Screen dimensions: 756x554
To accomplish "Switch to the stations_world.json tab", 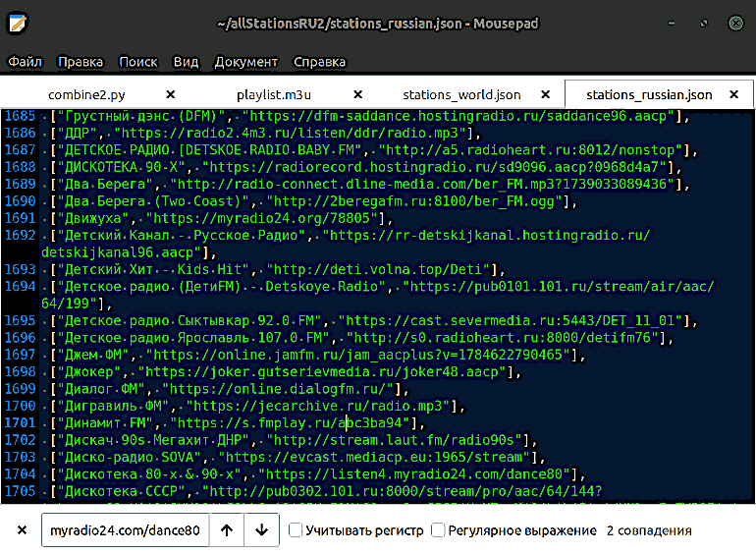I will pyautogui.click(x=461, y=94).
